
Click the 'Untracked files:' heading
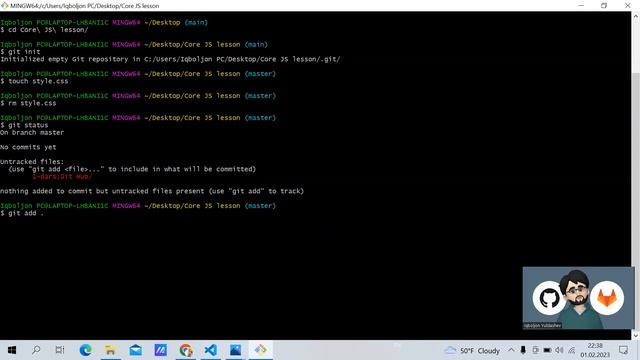click(32, 162)
